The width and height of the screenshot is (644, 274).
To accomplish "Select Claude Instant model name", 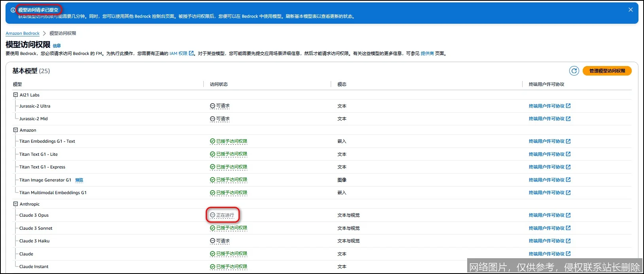I will pyautogui.click(x=34, y=266).
